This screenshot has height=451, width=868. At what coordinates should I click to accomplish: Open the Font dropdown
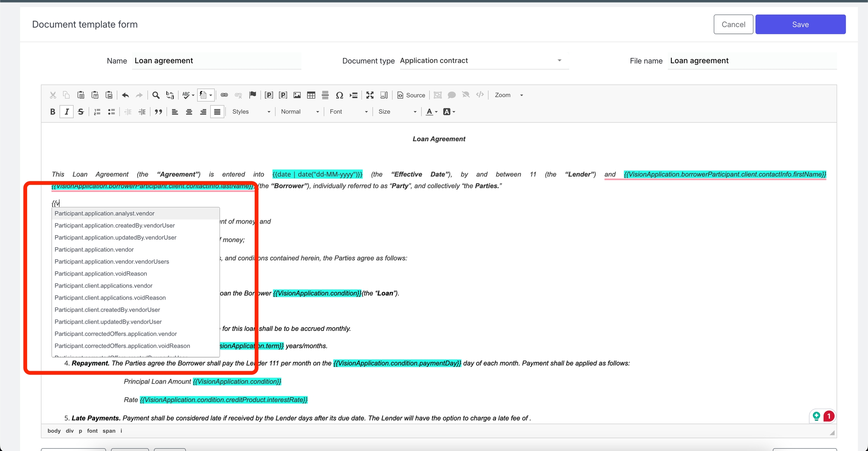[x=348, y=112]
